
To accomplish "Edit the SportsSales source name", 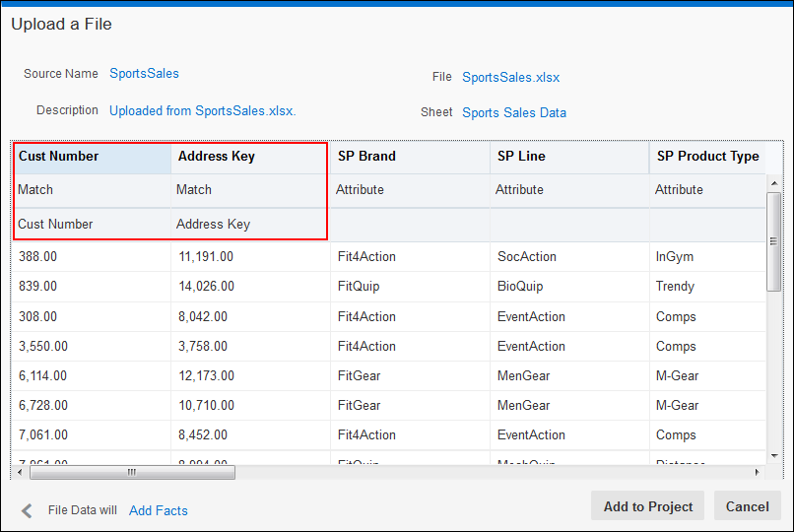I will pyautogui.click(x=144, y=73).
